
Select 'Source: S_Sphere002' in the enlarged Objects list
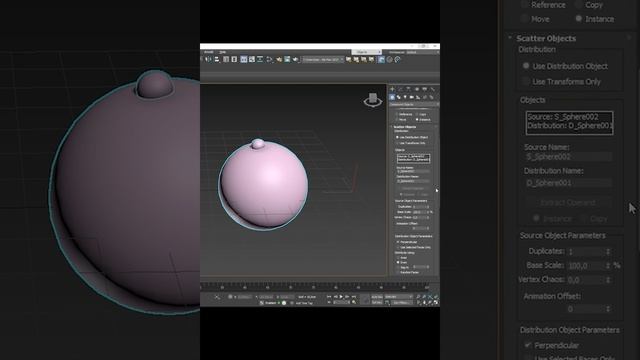[563, 117]
